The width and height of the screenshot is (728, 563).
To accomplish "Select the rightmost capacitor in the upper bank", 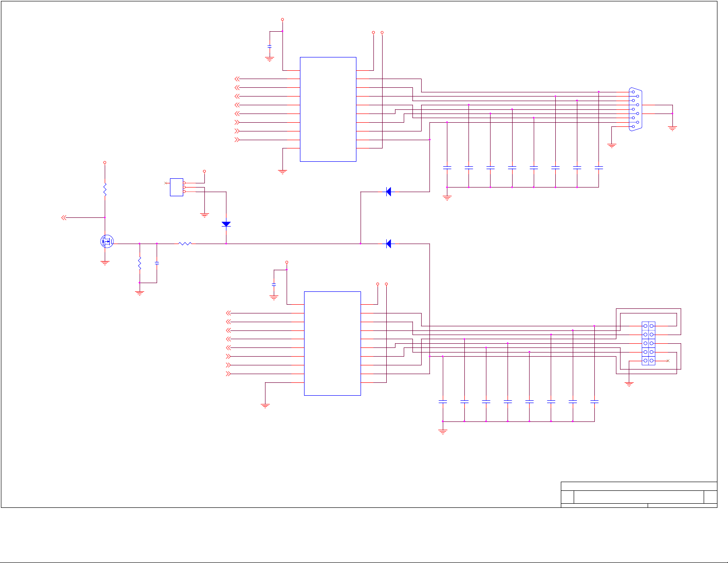I will [x=598, y=168].
